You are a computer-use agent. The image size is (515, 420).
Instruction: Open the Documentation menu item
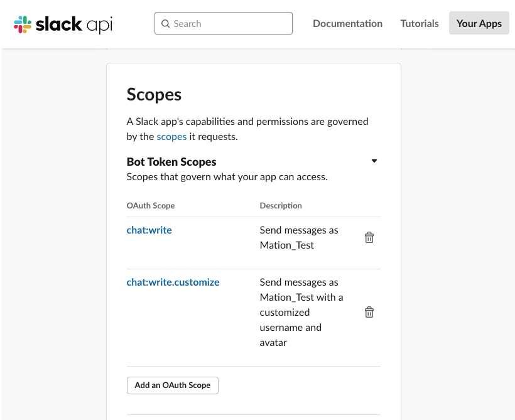(347, 23)
